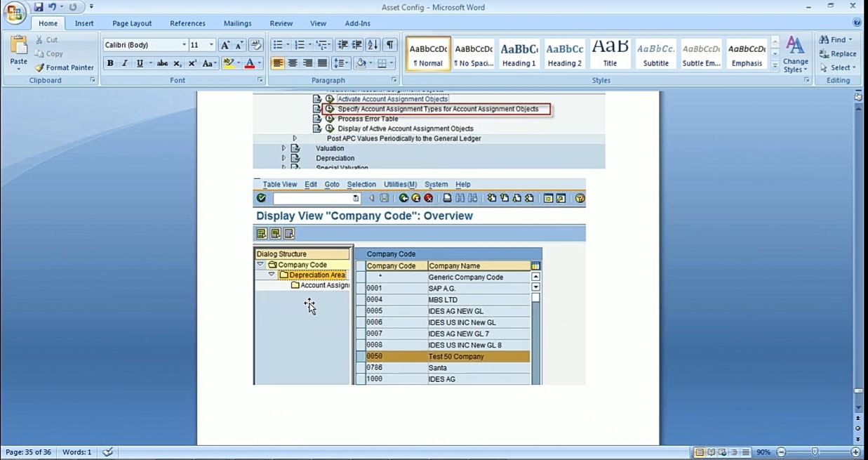Click Find in the Editing group

836,40
